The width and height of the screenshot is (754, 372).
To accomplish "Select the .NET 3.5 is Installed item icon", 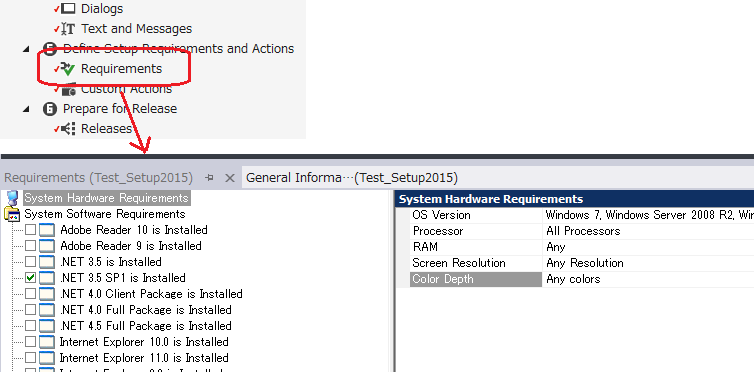I will pos(47,262).
